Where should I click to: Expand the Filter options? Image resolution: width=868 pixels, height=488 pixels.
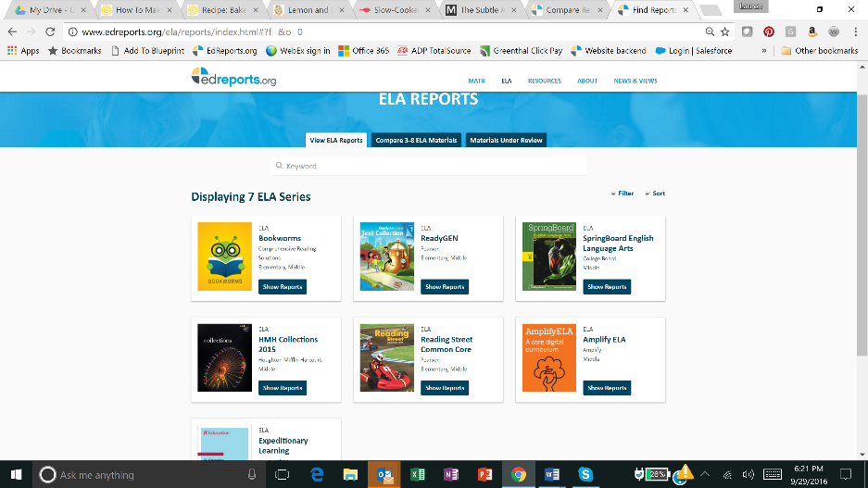[x=623, y=194]
